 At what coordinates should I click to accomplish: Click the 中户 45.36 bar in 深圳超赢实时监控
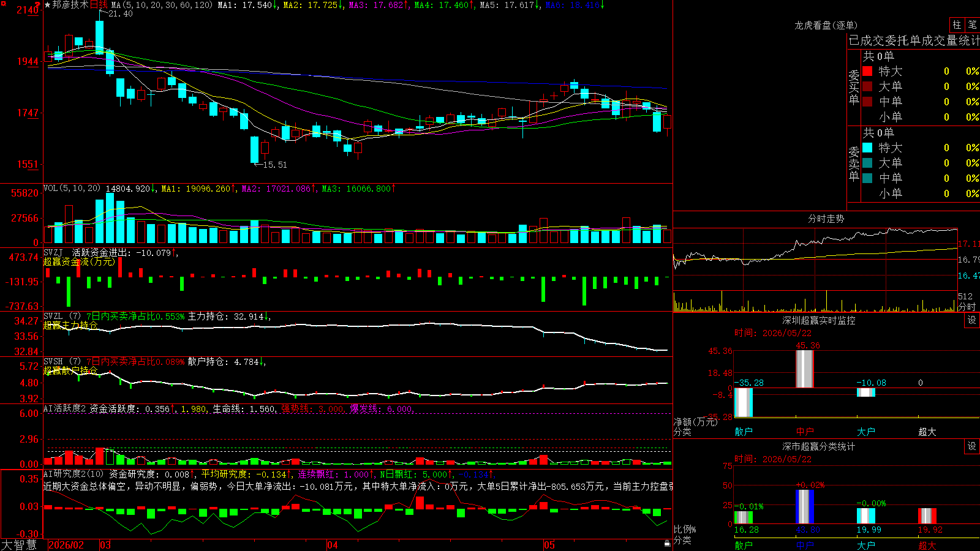coord(805,369)
